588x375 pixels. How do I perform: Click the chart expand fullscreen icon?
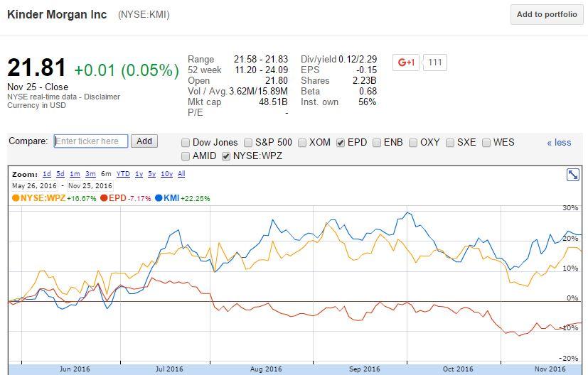pos(572,175)
